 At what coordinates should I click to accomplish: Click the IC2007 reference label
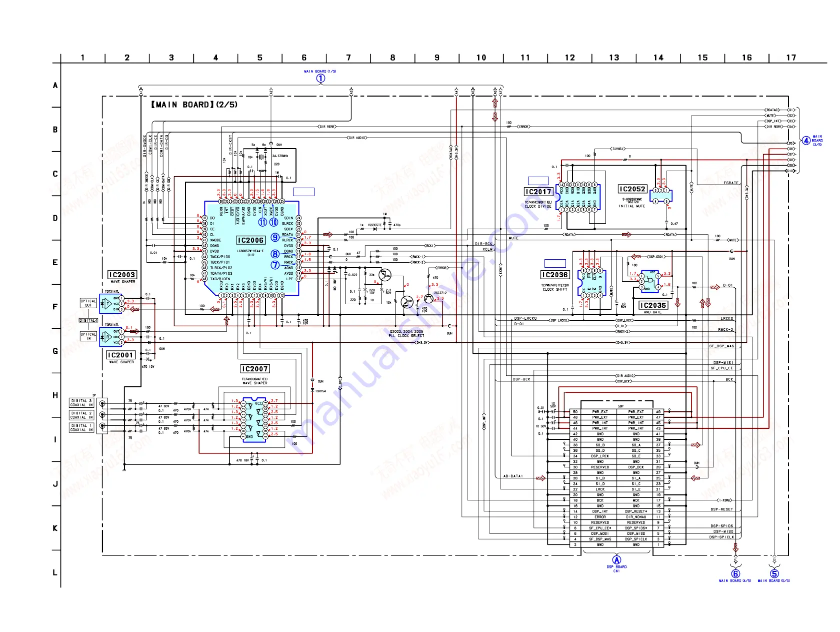pyautogui.click(x=255, y=369)
